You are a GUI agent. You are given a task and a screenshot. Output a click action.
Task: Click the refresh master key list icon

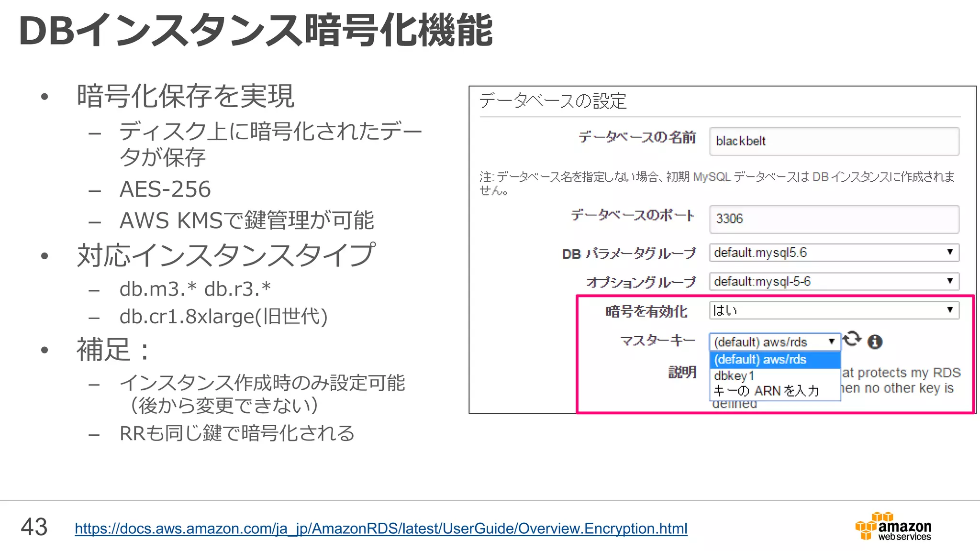pos(852,339)
